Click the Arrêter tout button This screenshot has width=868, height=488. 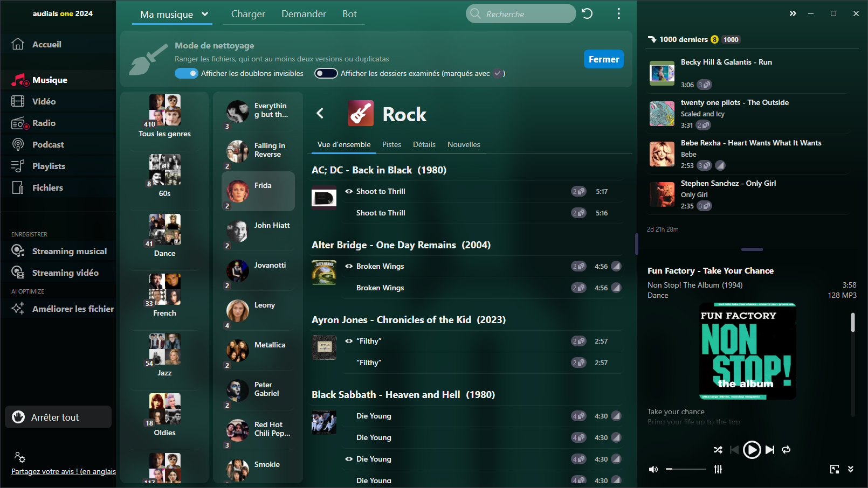58,417
